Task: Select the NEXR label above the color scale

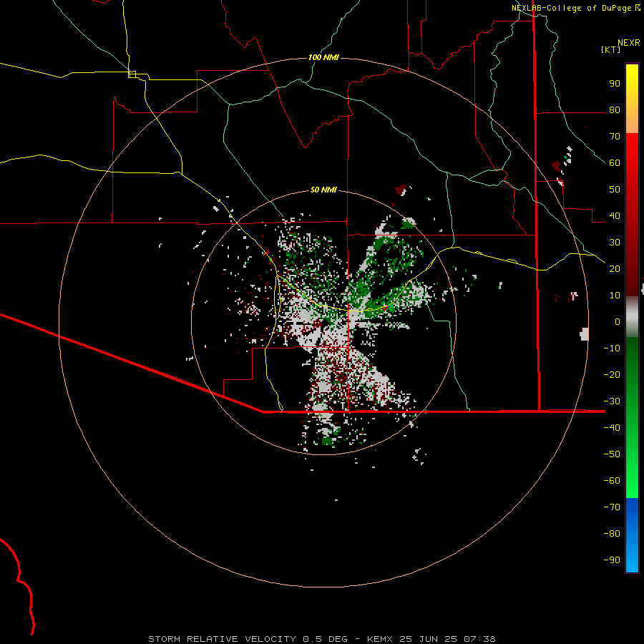Action: (x=628, y=43)
